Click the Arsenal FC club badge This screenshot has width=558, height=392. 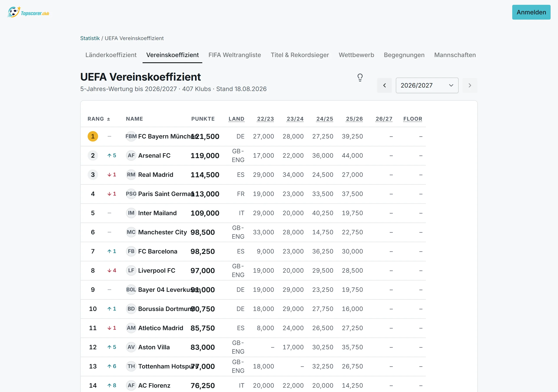tap(131, 155)
